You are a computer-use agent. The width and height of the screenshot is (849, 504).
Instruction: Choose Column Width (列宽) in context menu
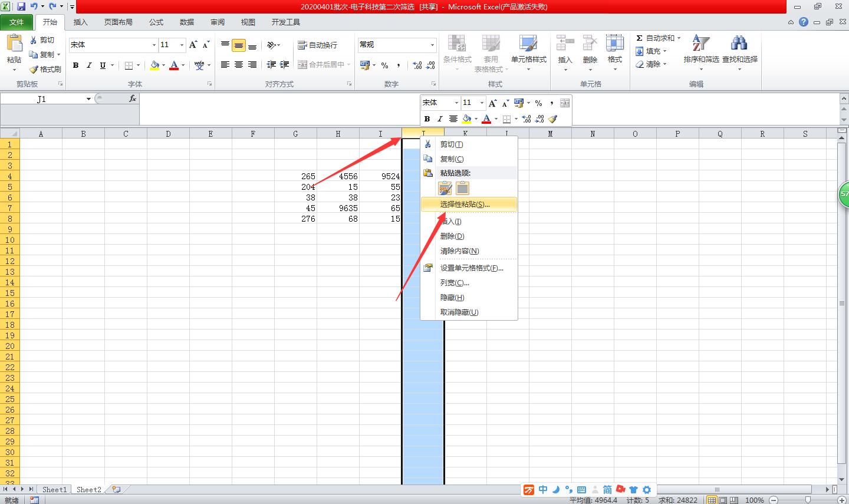click(x=469, y=283)
